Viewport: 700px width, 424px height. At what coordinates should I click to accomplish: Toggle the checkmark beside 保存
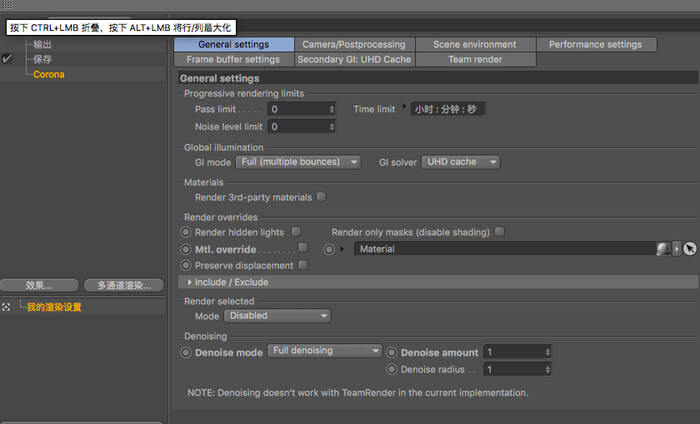click(x=7, y=58)
